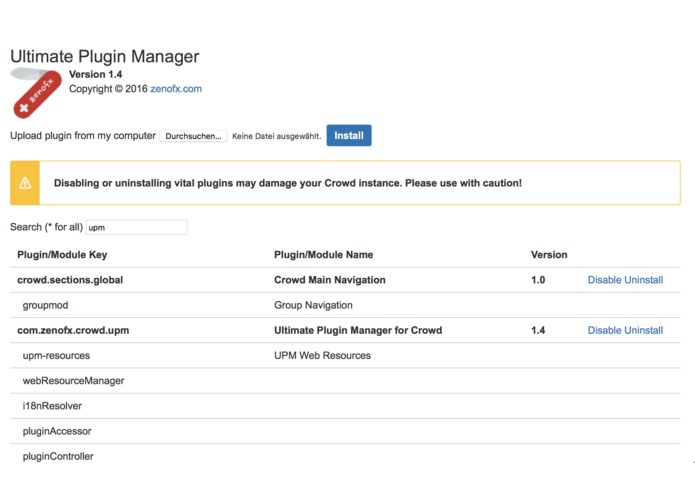Select the Version 1.4 text
Screen dimensions: 695x494
click(x=95, y=74)
